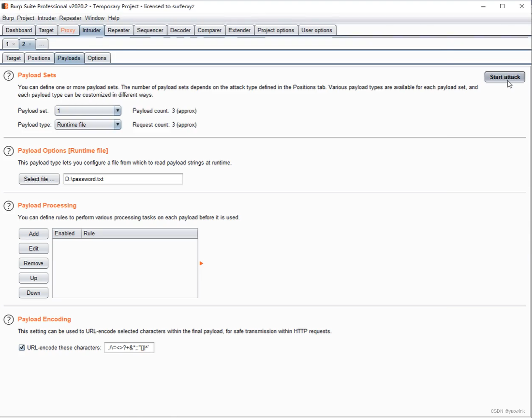Click the Rule column header
This screenshot has height=418, width=532.
click(139, 233)
